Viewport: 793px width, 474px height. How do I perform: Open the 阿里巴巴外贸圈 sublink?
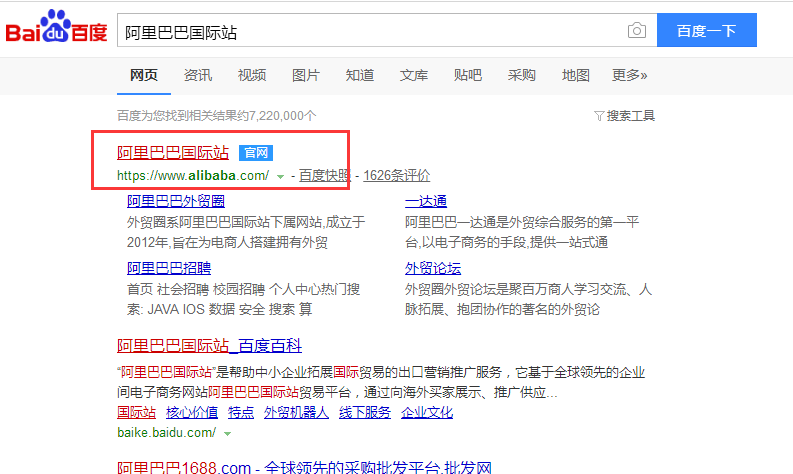tap(176, 201)
